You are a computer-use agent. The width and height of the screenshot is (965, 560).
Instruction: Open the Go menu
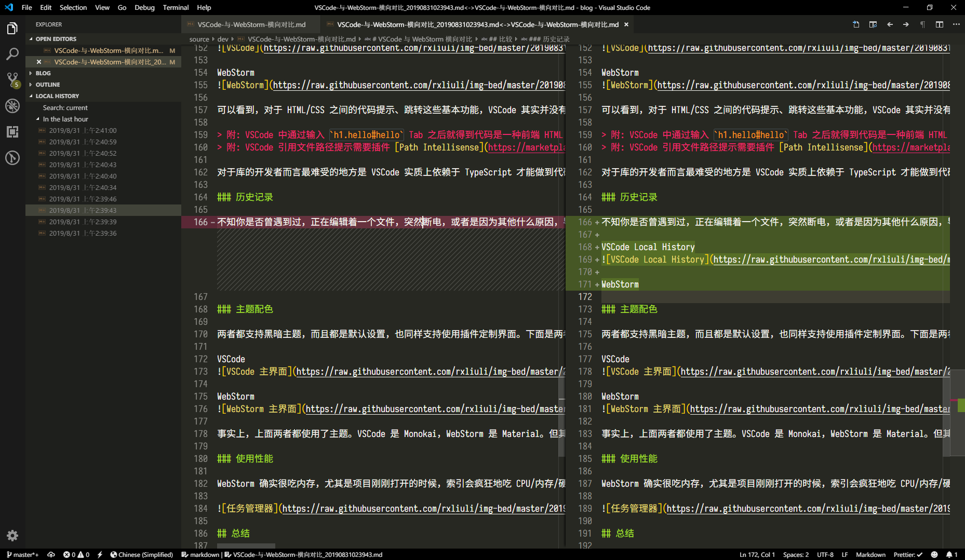(x=122, y=7)
